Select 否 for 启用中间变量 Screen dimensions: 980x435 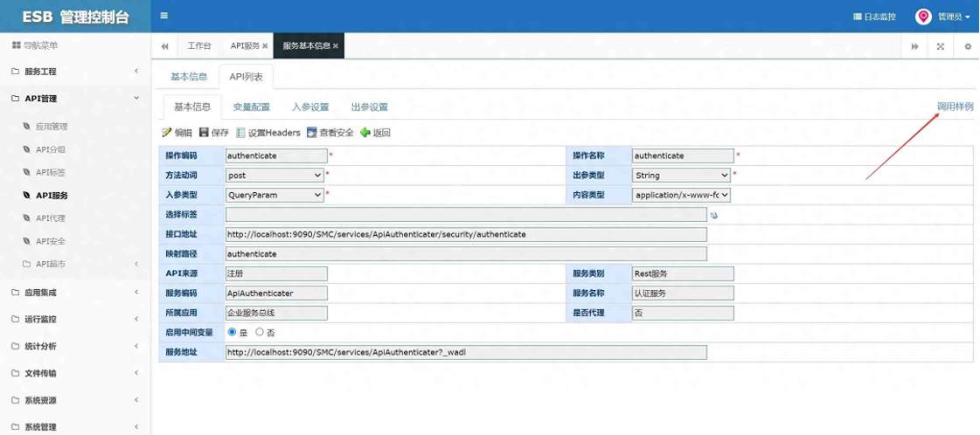click(x=260, y=332)
